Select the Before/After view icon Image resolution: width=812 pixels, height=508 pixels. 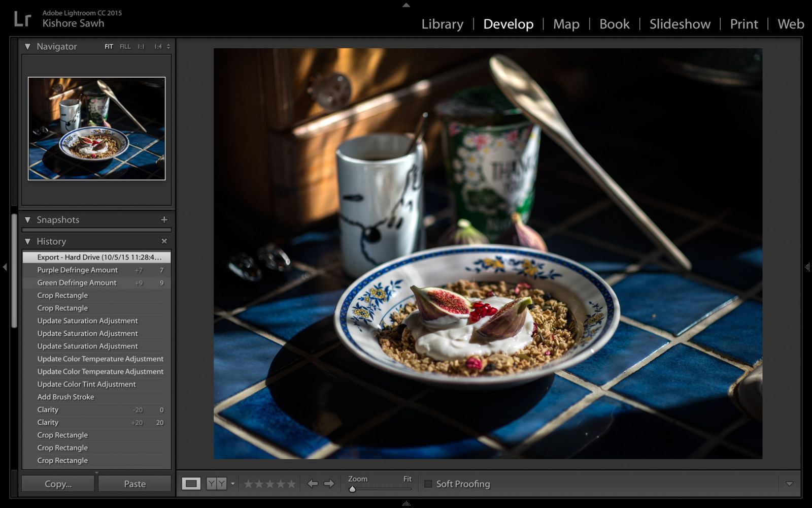click(216, 484)
